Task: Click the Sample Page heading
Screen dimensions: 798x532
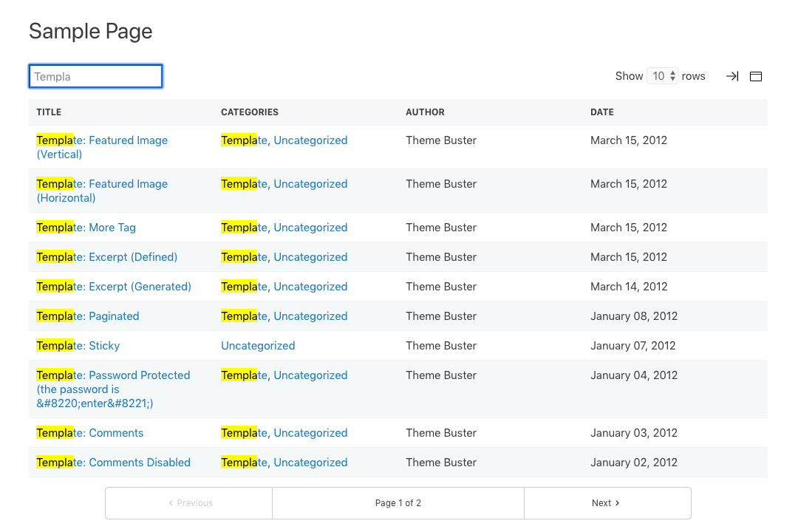Action: coord(91,32)
